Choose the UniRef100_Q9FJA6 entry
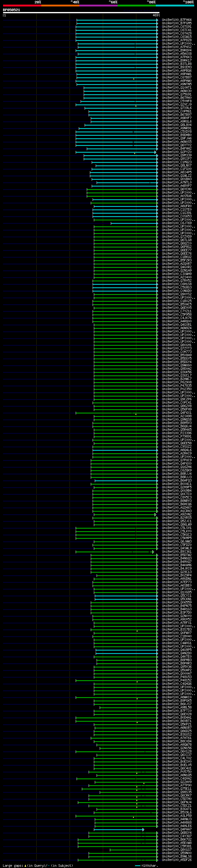The height and width of the screenshot is (868, 197). point(176,139)
